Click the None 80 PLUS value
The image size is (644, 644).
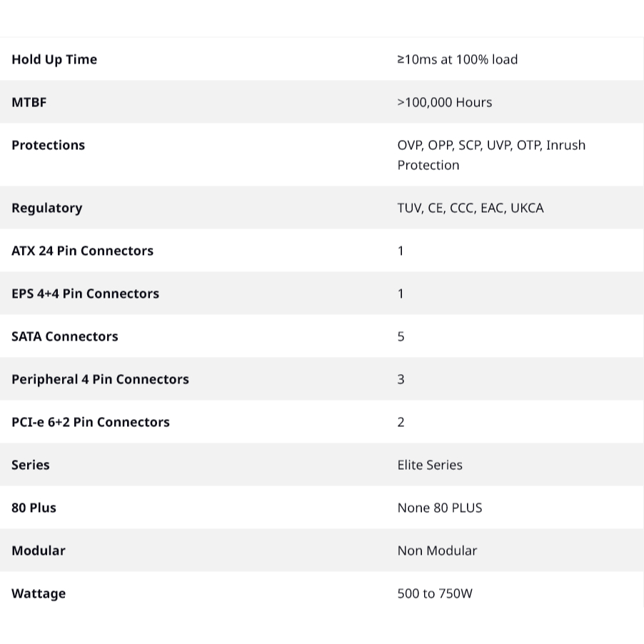click(x=440, y=508)
